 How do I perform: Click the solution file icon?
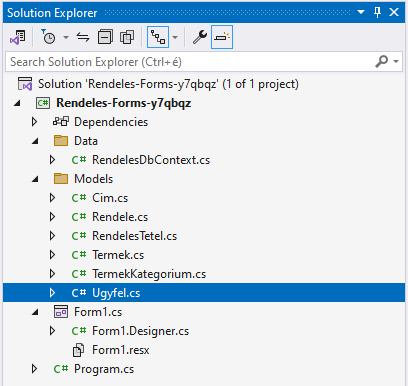pos(25,84)
